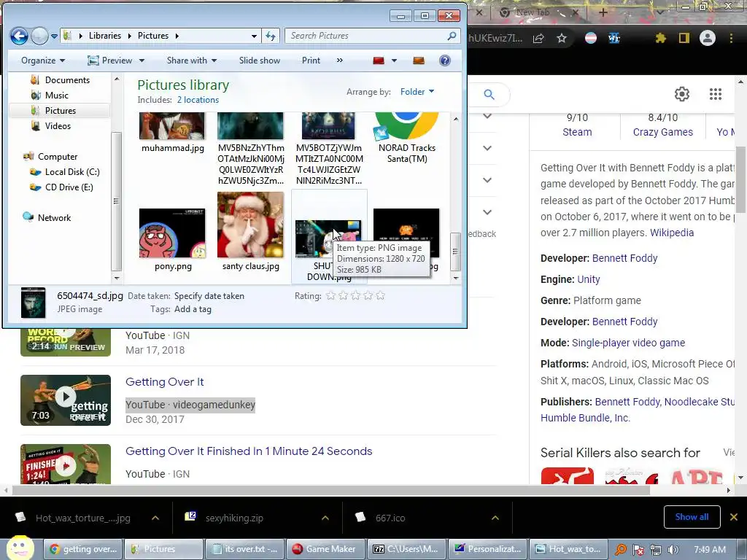Open options for 667.ico download

[495, 518]
